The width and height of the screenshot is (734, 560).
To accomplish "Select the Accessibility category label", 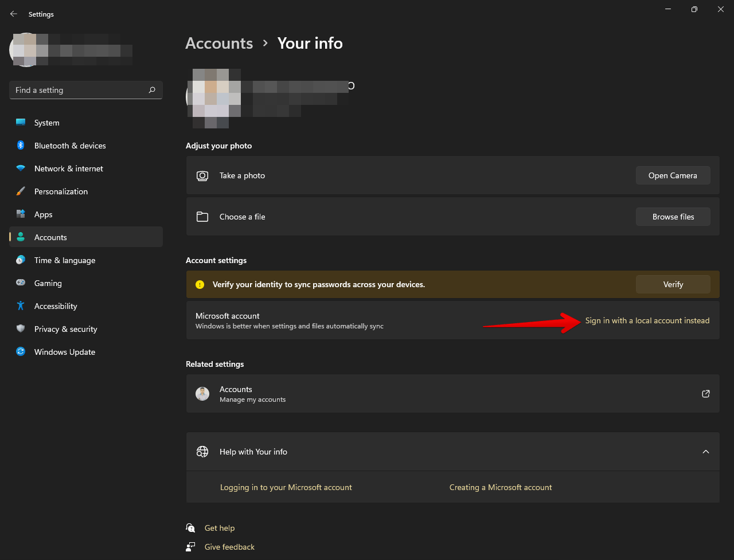I will [x=56, y=306].
